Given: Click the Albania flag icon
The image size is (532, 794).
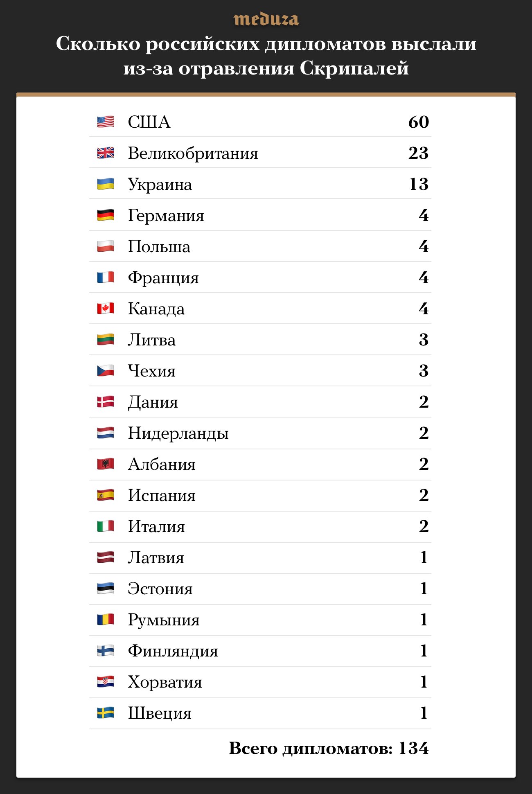Looking at the screenshot, I should 106,464.
